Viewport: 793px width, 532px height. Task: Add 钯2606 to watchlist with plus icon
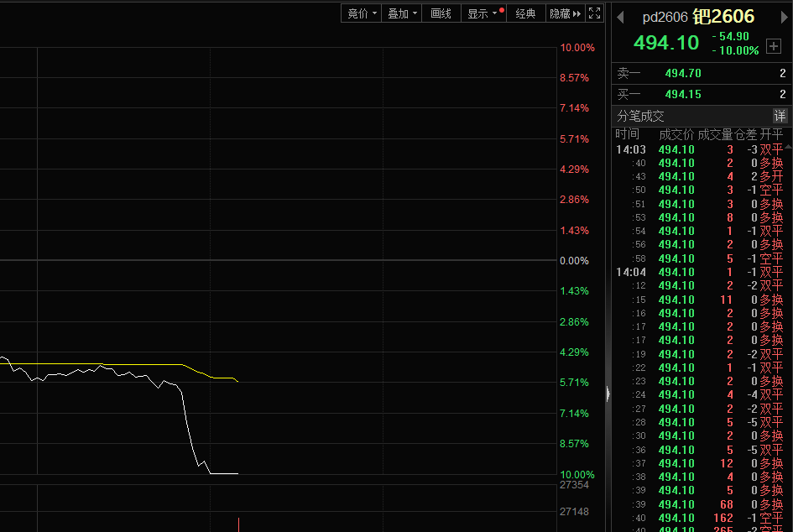click(x=774, y=46)
